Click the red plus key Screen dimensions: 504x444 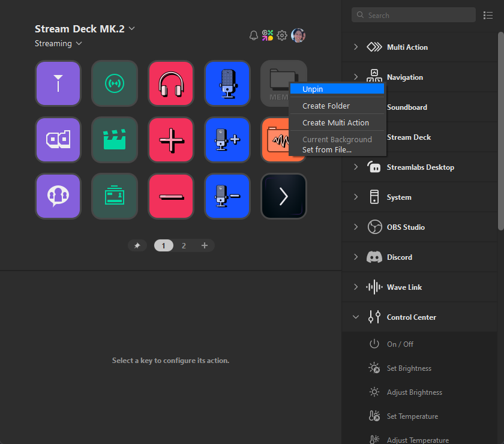pos(171,140)
